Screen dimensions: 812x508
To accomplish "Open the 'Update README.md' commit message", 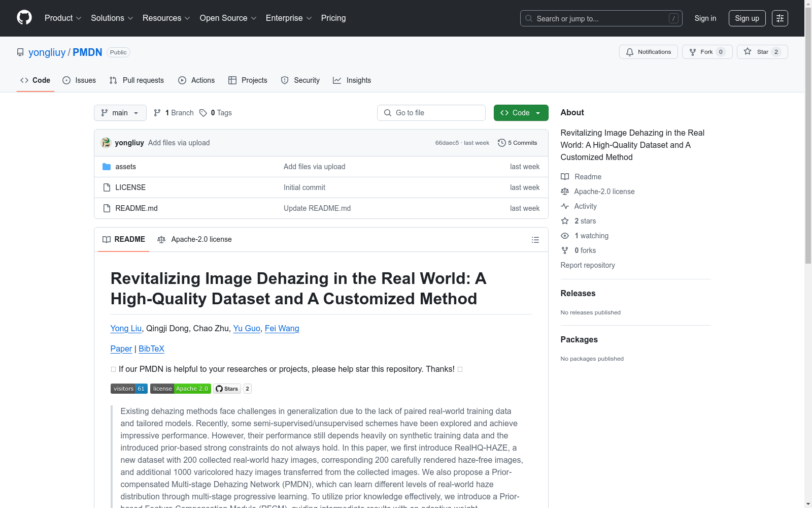I will [317, 208].
